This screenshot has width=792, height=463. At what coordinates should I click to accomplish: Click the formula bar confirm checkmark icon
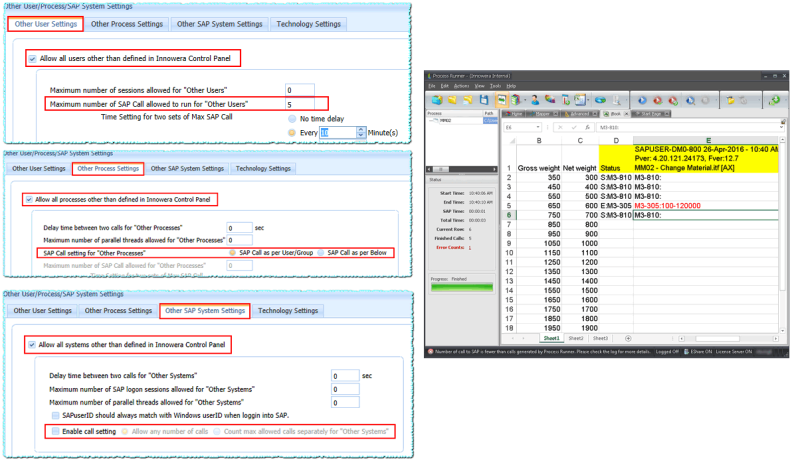(x=574, y=128)
